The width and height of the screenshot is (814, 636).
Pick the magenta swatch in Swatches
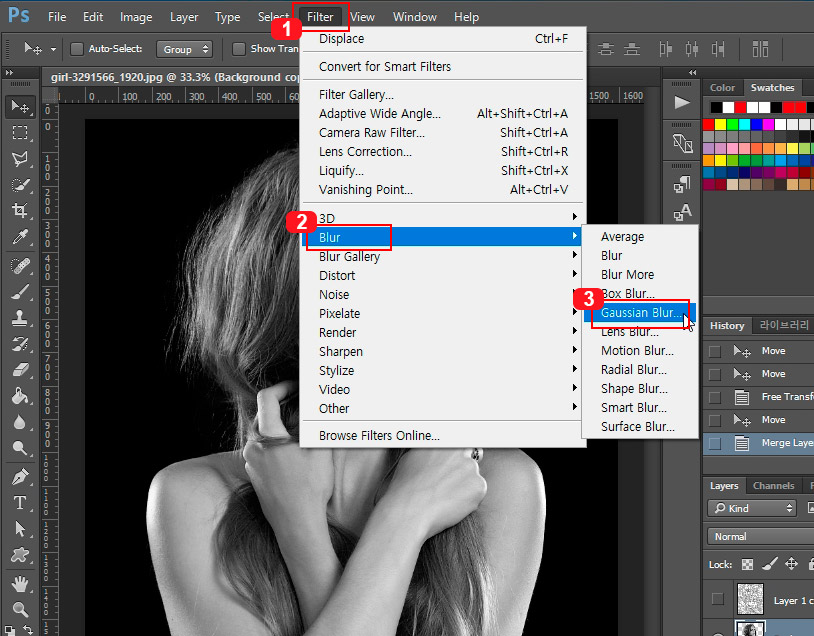pyautogui.click(x=768, y=125)
